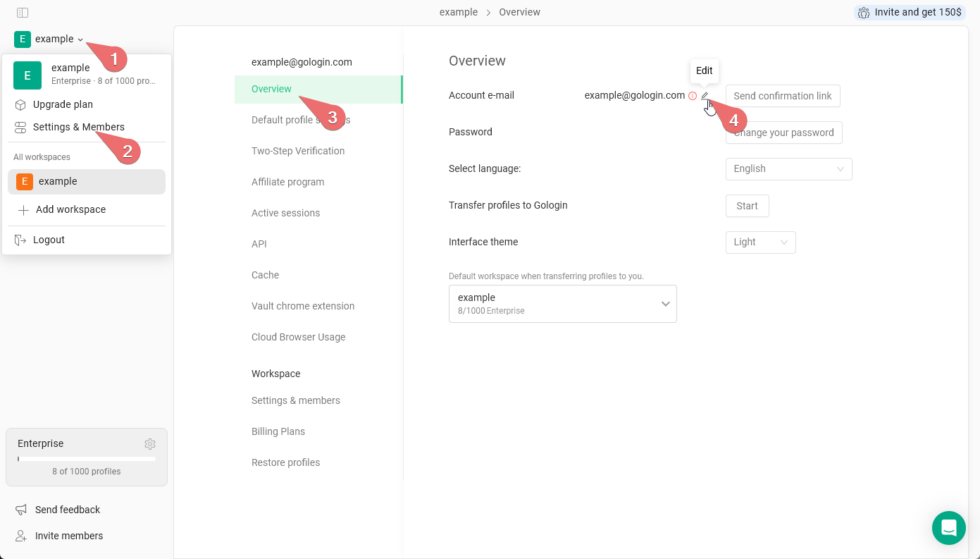
Task: Click the add-person icon beside Invite members
Action: (x=20, y=536)
